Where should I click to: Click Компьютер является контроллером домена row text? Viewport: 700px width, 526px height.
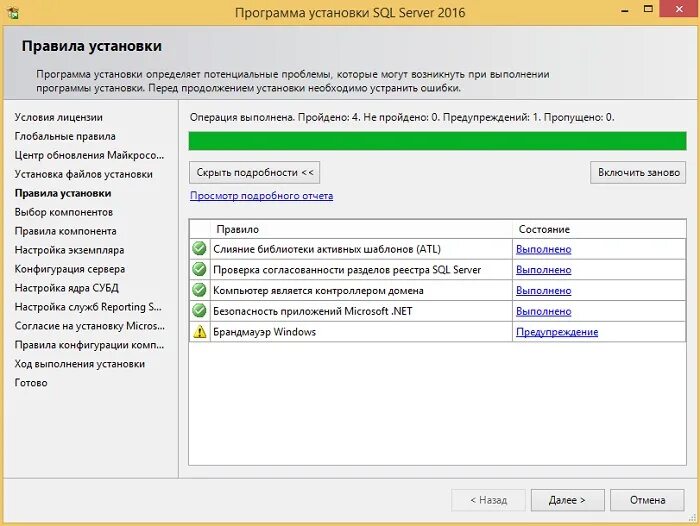click(318, 291)
